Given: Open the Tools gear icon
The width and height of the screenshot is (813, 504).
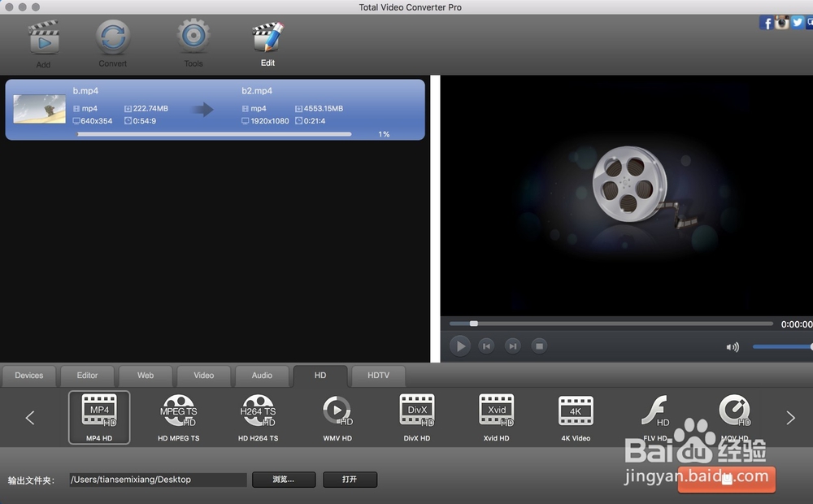Looking at the screenshot, I should (193, 36).
